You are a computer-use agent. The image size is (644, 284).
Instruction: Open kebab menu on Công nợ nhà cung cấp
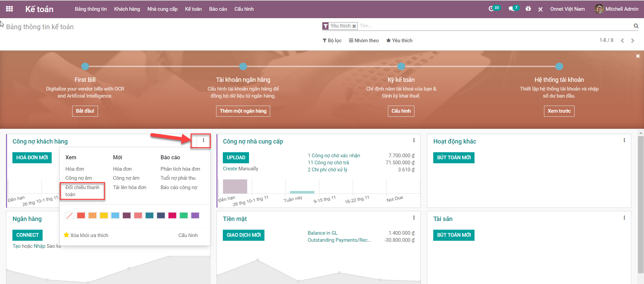(x=414, y=140)
